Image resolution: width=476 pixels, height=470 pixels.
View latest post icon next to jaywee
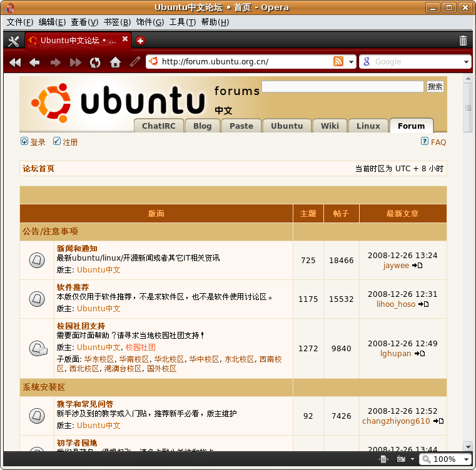pyautogui.click(x=417, y=266)
